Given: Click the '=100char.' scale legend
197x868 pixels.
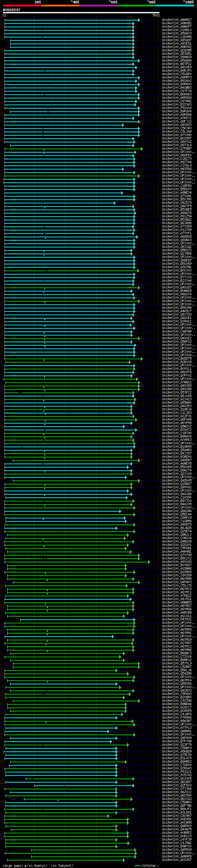Looking at the screenshot, I should [x=147, y=865].
